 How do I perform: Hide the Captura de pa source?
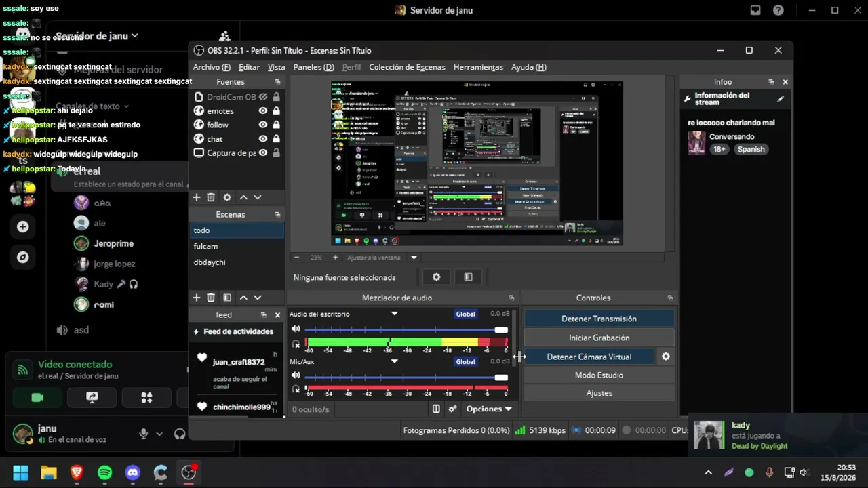pyautogui.click(x=262, y=153)
